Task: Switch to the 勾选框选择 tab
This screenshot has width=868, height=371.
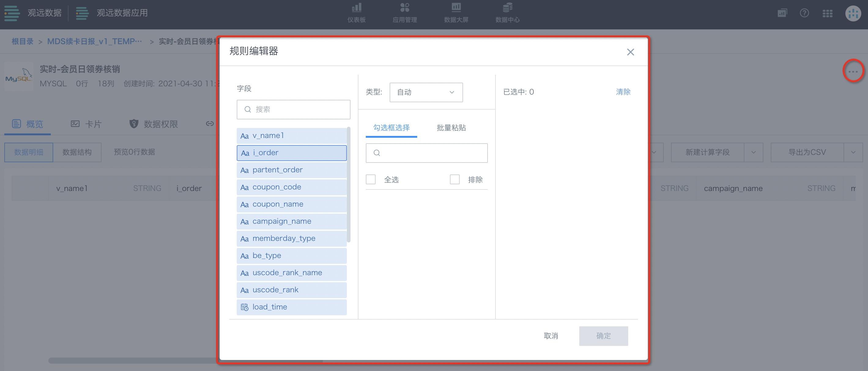Action: (391, 128)
